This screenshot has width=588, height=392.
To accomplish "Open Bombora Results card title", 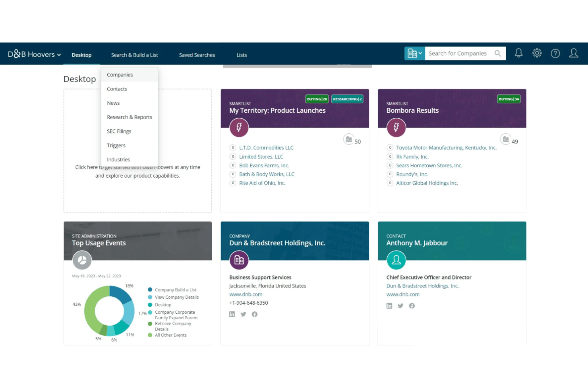I will (412, 110).
